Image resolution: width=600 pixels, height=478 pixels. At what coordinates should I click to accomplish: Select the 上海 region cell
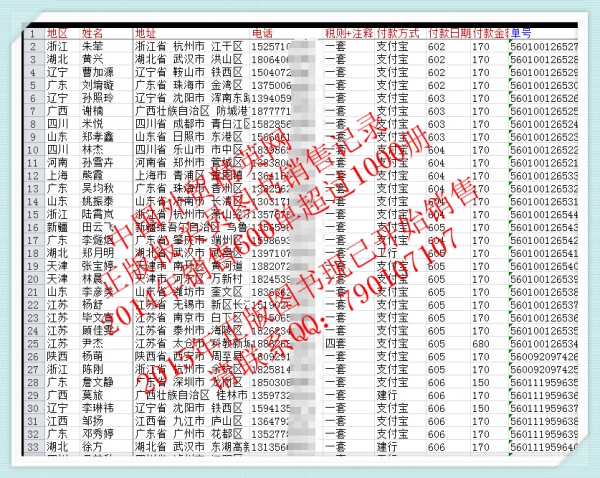pyautogui.click(x=57, y=174)
